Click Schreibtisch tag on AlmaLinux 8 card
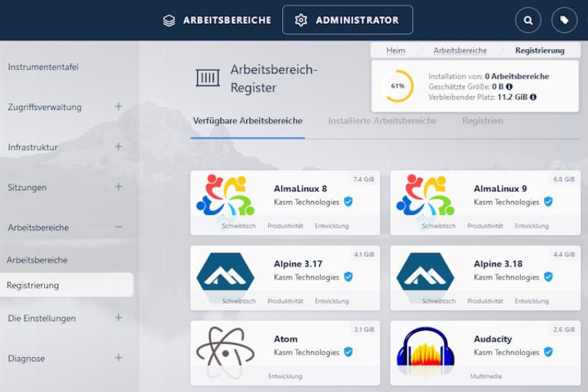Viewport: 588px width, 392px height. tap(239, 226)
